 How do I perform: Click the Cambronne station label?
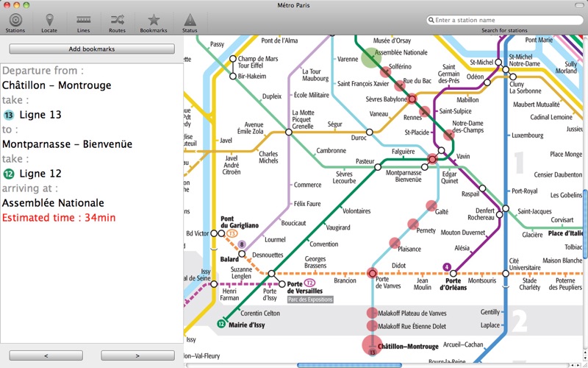click(x=331, y=151)
